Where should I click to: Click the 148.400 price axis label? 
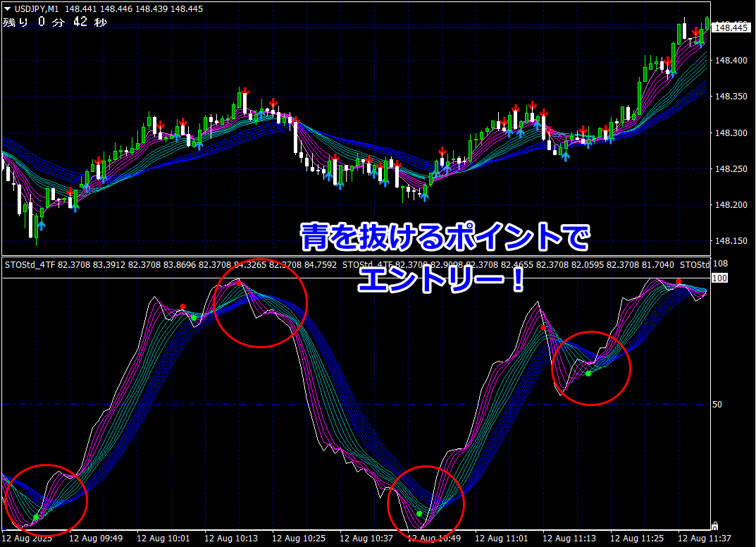tap(731, 61)
